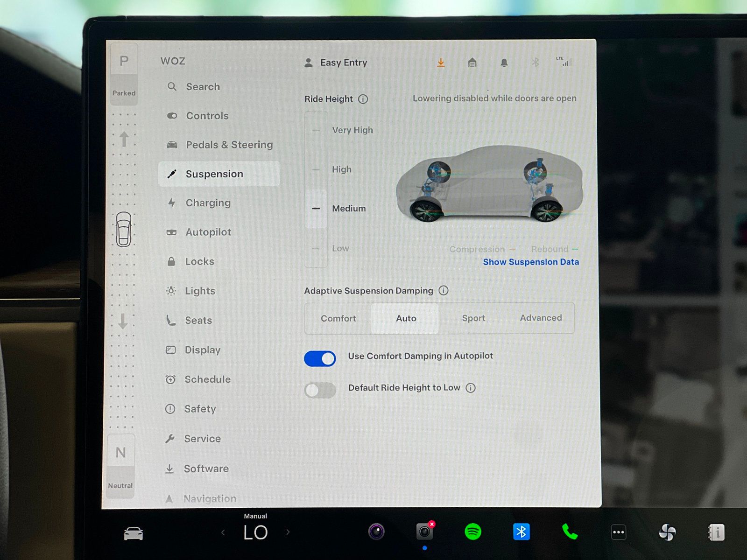Tap the software download arrow icon
This screenshot has height=560, width=747.
441,63
